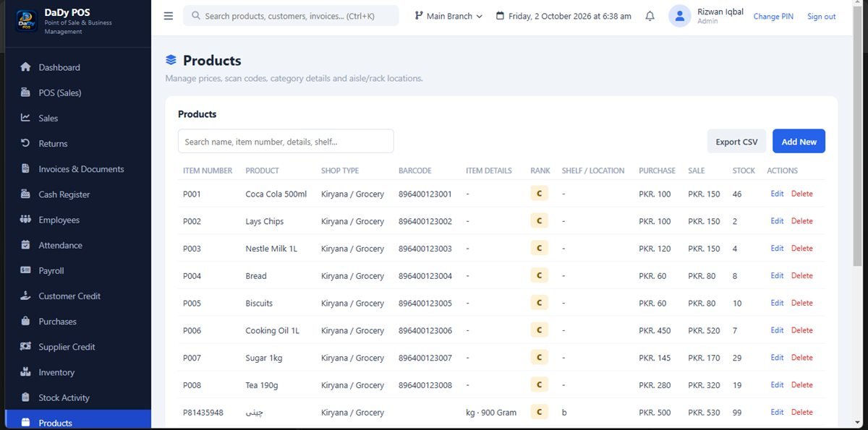Edit the Cooking Oil 1L product

(x=777, y=330)
